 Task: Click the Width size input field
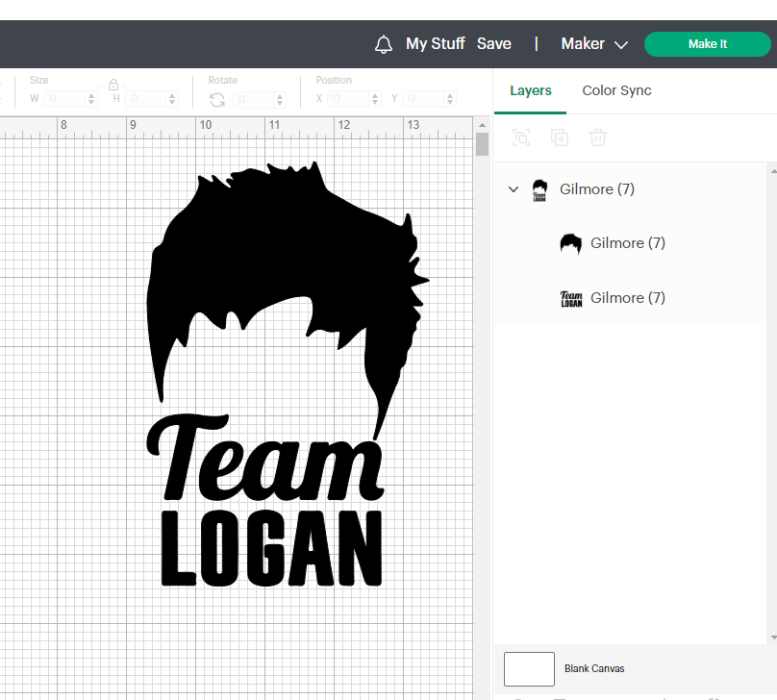pos(65,99)
